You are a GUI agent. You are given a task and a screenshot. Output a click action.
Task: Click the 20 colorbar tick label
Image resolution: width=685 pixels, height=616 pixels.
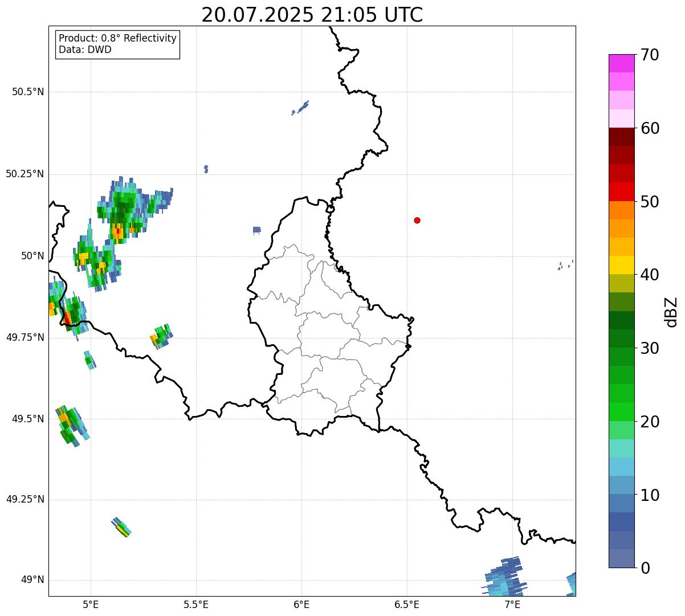pos(650,422)
